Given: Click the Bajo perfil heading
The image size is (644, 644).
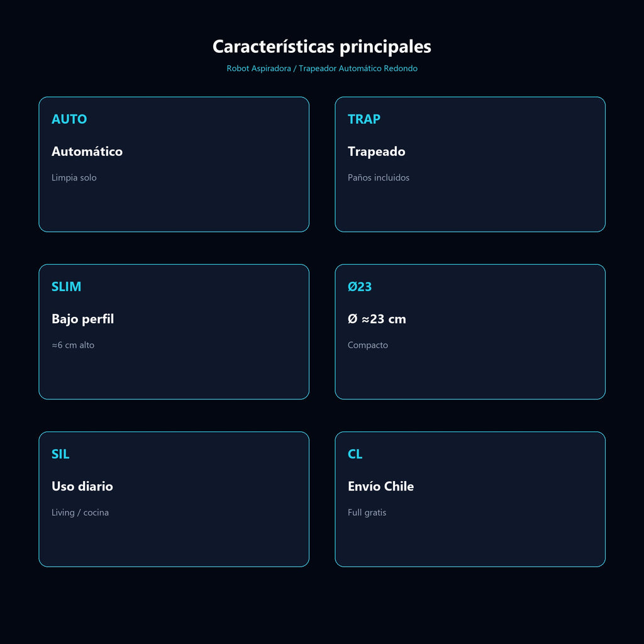Looking at the screenshot, I should point(82,319).
